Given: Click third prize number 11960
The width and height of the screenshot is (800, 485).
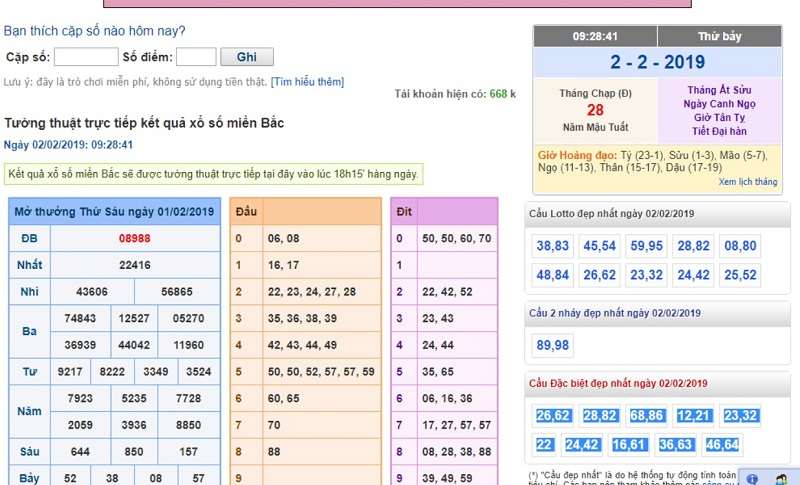Looking at the screenshot, I should tap(188, 345).
